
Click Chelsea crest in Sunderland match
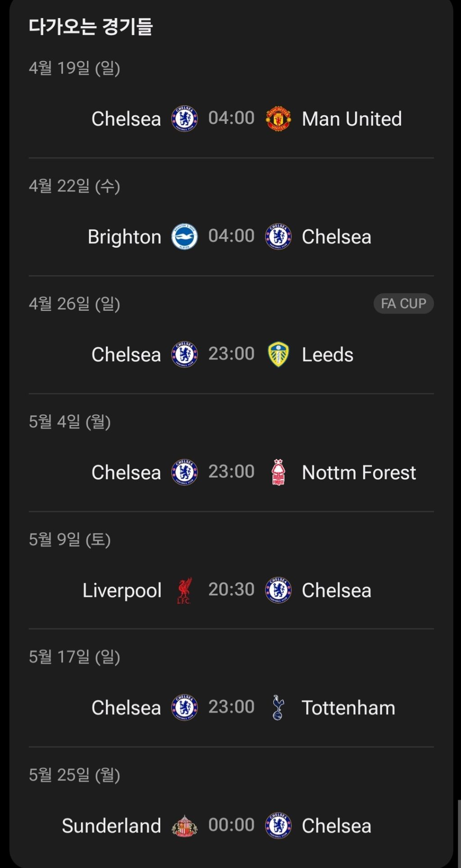tap(278, 826)
